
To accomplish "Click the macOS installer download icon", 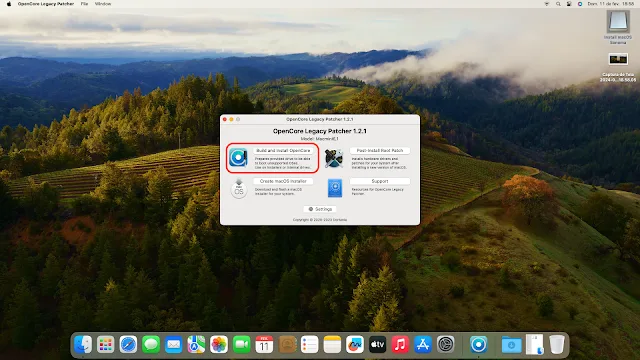I will click(239, 189).
